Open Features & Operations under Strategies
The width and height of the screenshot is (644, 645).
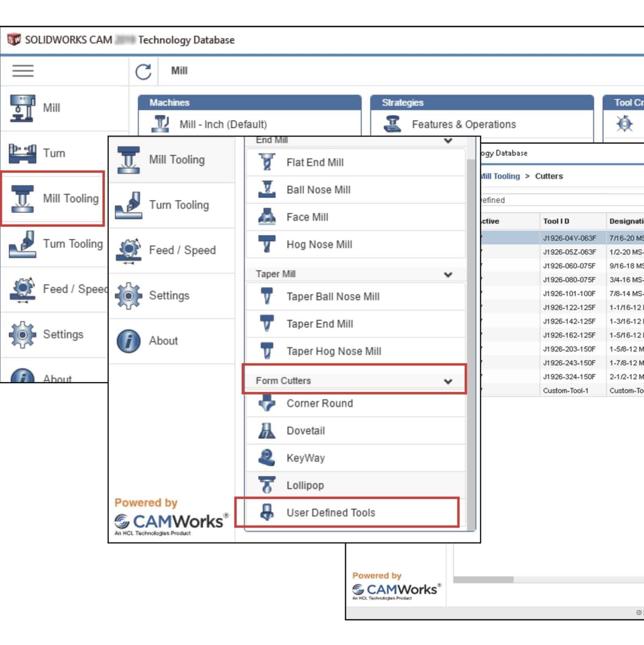[x=464, y=124]
